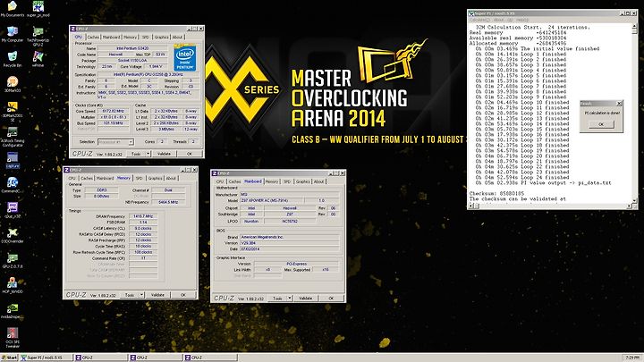
Task: Click the NB Frequency value field
Action: point(168,202)
